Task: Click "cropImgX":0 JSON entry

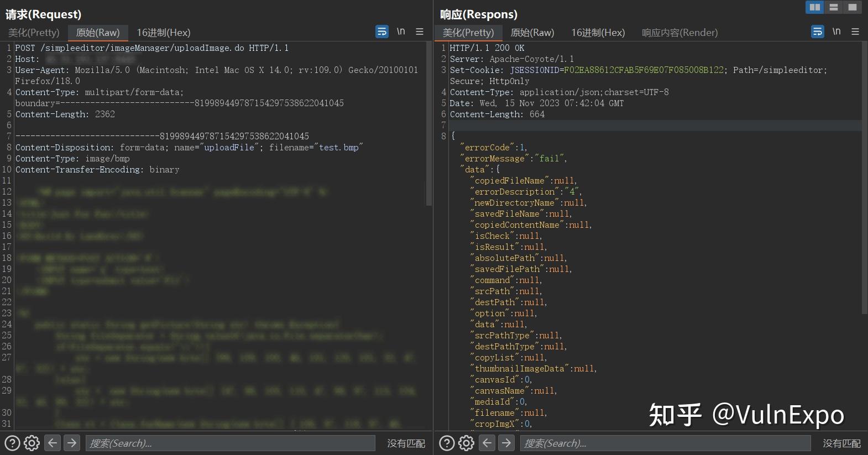Action: pos(501,424)
